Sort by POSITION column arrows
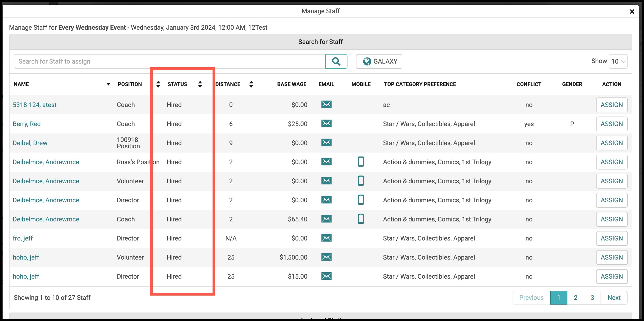The width and height of the screenshot is (644, 321). [x=158, y=84]
